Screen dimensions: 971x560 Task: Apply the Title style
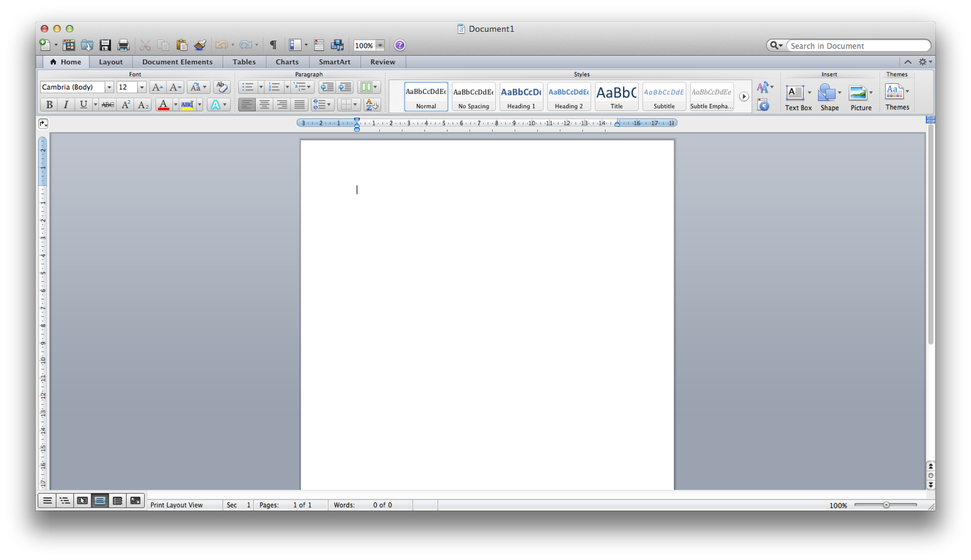click(x=616, y=96)
